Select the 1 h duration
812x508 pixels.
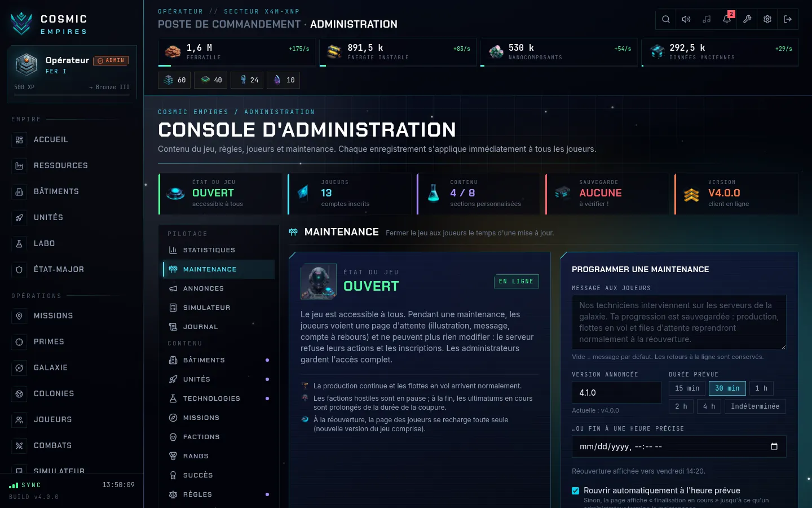pyautogui.click(x=761, y=388)
